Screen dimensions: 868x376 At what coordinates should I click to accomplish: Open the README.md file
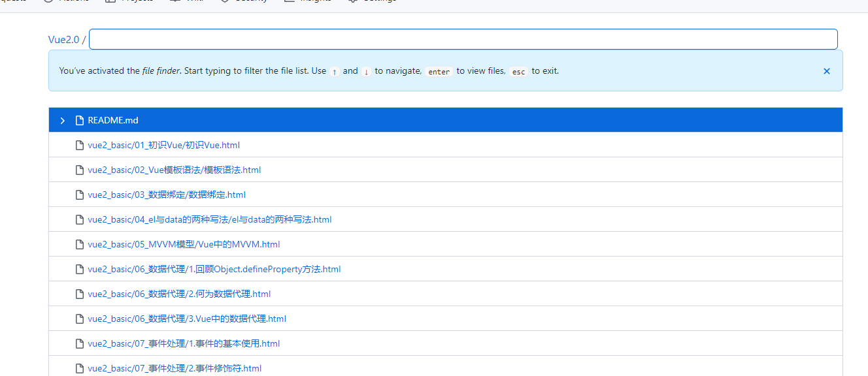(113, 121)
